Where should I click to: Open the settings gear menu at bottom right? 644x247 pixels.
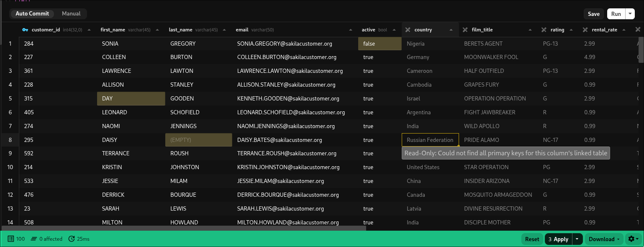click(x=631, y=239)
